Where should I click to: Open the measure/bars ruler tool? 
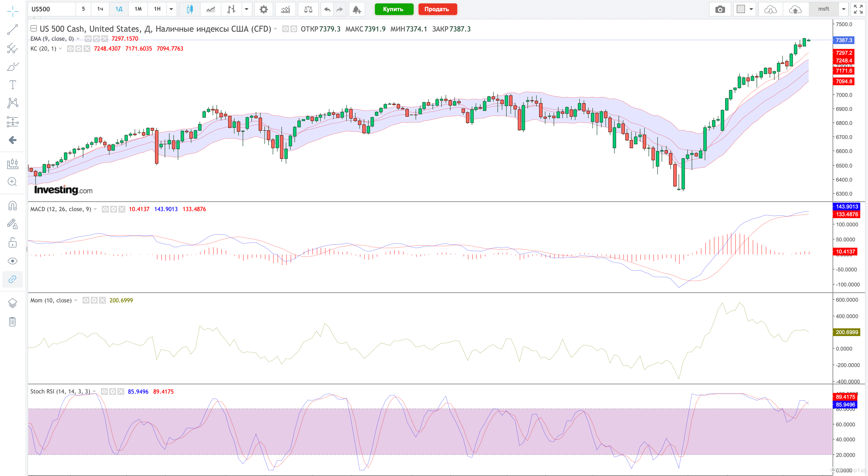click(12, 164)
